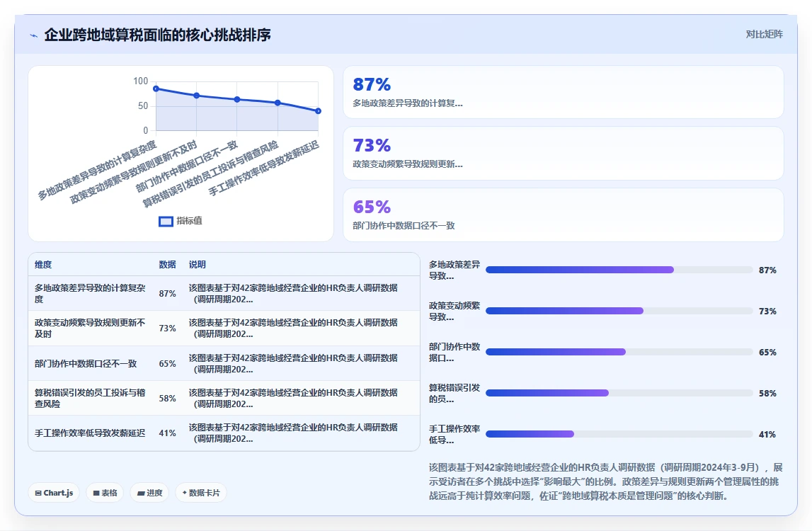Click the 65% cell in the table
This screenshot has height=531, width=812.
pos(167,364)
